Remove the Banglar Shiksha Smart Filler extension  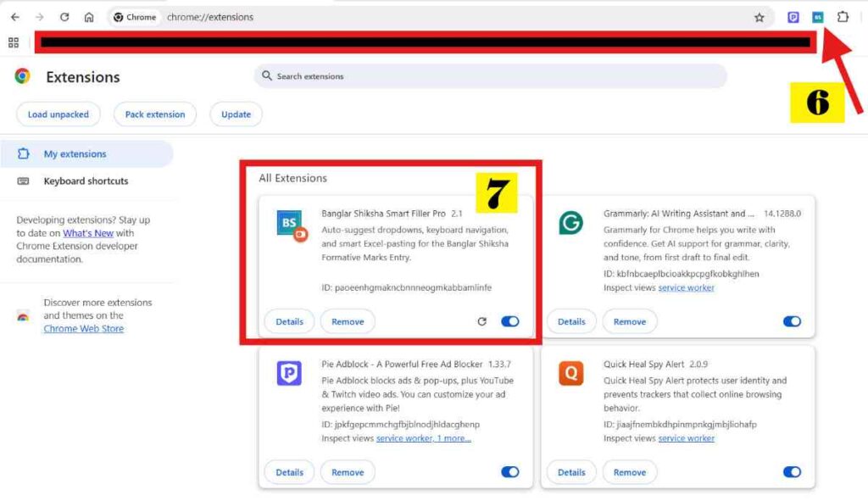pyautogui.click(x=348, y=321)
